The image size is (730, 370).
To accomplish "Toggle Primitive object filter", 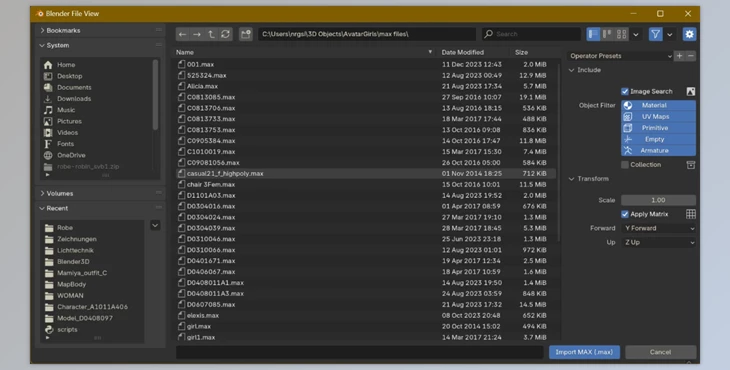I will coord(658,128).
